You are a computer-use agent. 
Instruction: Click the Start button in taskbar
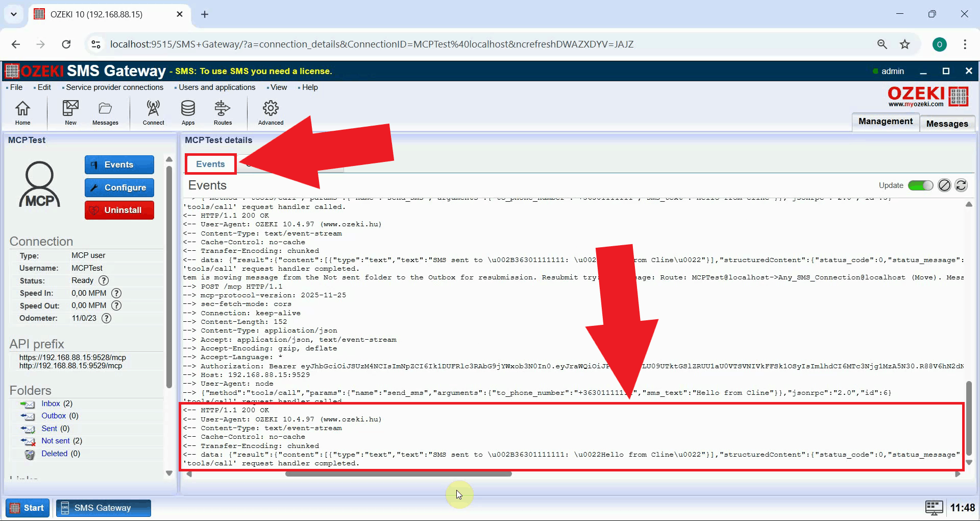click(x=28, y=508)
